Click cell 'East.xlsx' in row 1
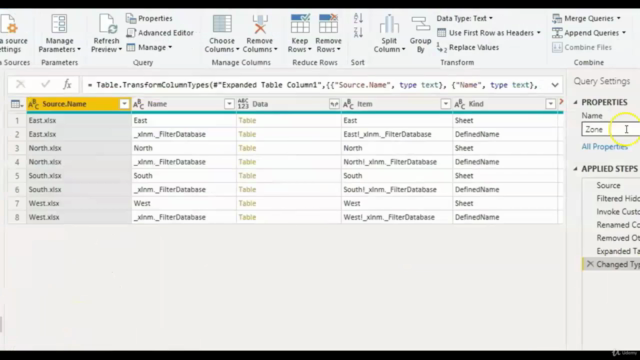This screenshot has width=640, height=360. [79, 120]
